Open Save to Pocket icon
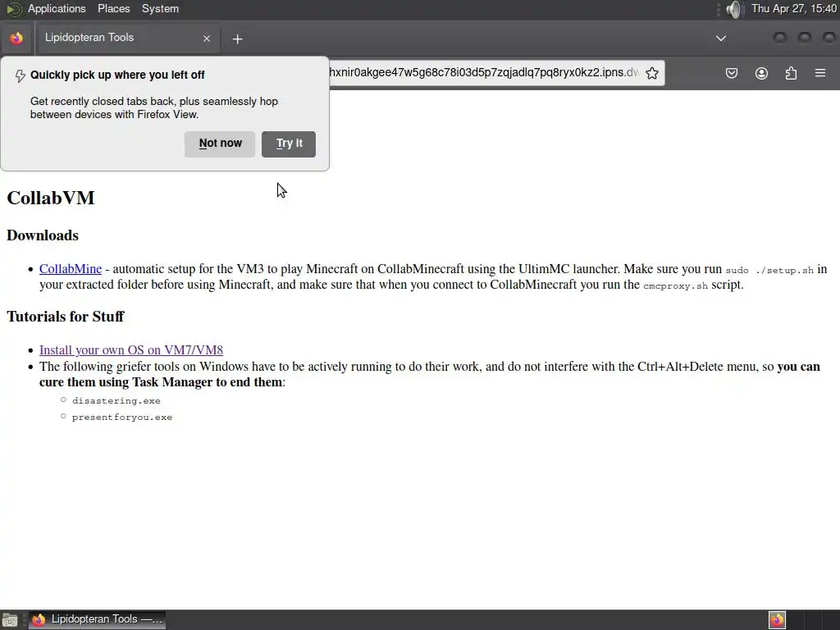 [731, 73]
